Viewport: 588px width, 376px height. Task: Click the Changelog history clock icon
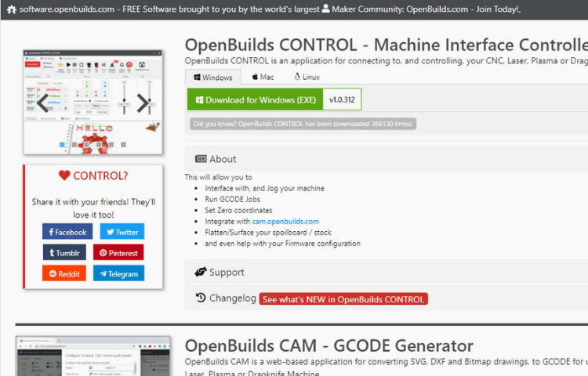(x=201, y=298)
